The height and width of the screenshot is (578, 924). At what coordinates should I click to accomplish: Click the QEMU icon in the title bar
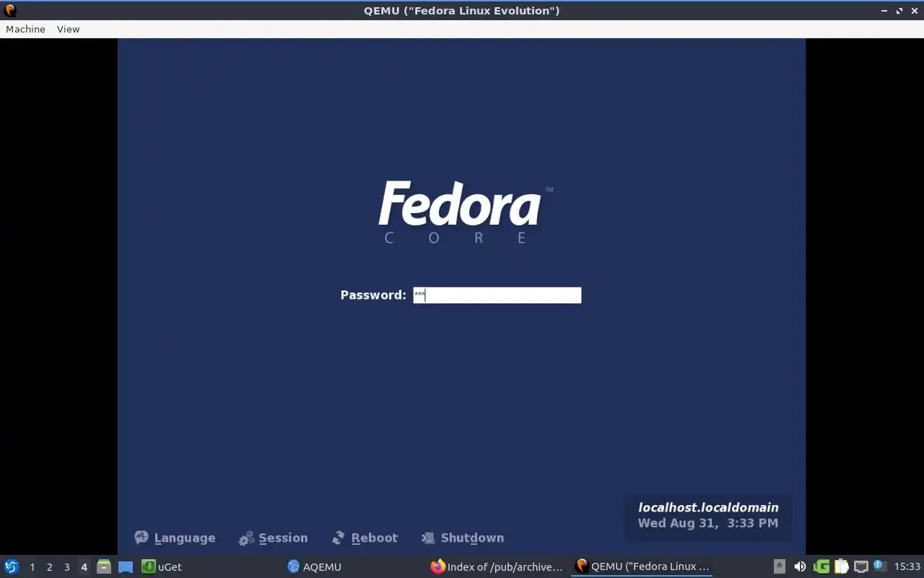(10, 10)
